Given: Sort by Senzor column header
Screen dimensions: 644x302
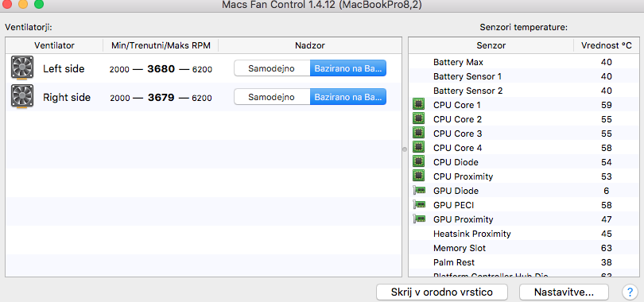Looking at the screenshot, I should click(491, 45).
